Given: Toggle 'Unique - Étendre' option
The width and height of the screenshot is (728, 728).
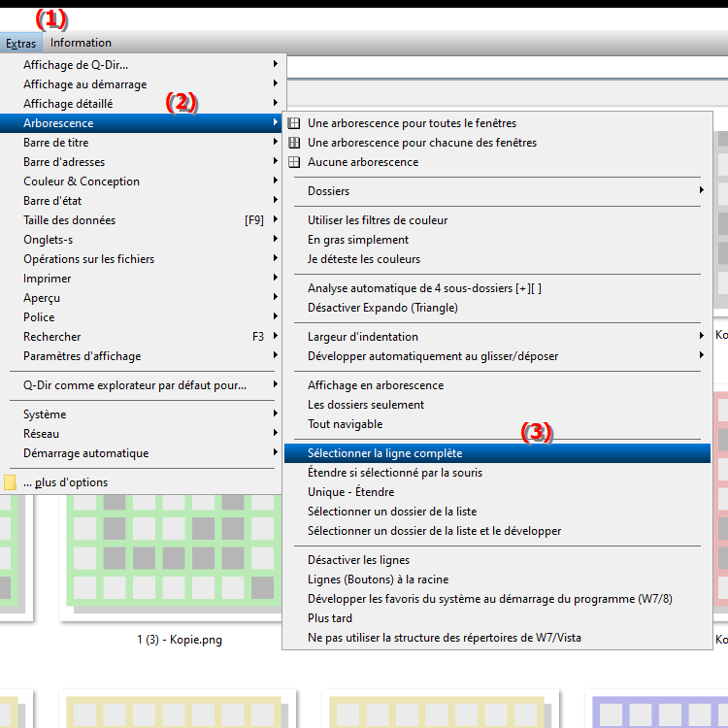Looking at the screenshot, I should pos(497,492).
